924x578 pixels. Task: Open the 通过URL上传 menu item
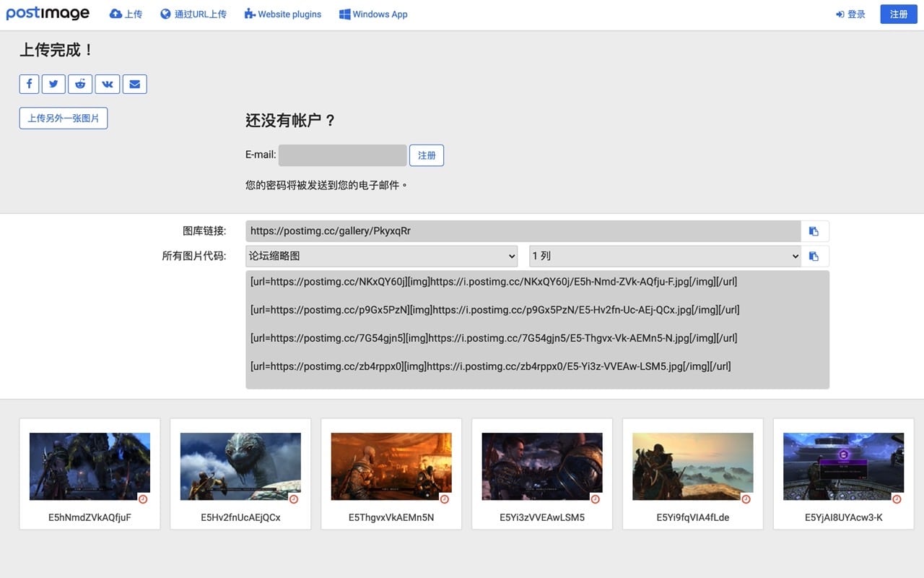coord(193,14)
